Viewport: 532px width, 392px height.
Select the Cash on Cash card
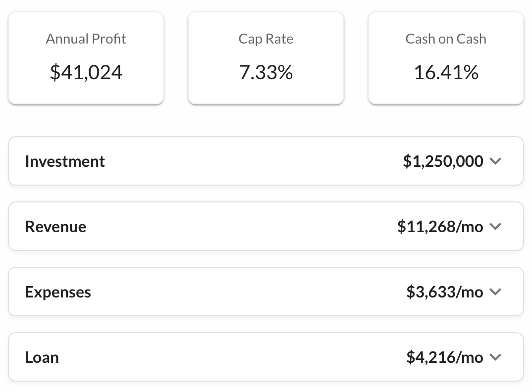(x=445, y=58)
